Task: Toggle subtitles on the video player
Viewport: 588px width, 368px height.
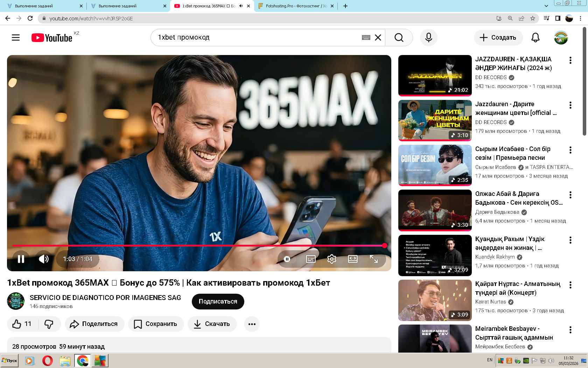Action: click(310, 259)
